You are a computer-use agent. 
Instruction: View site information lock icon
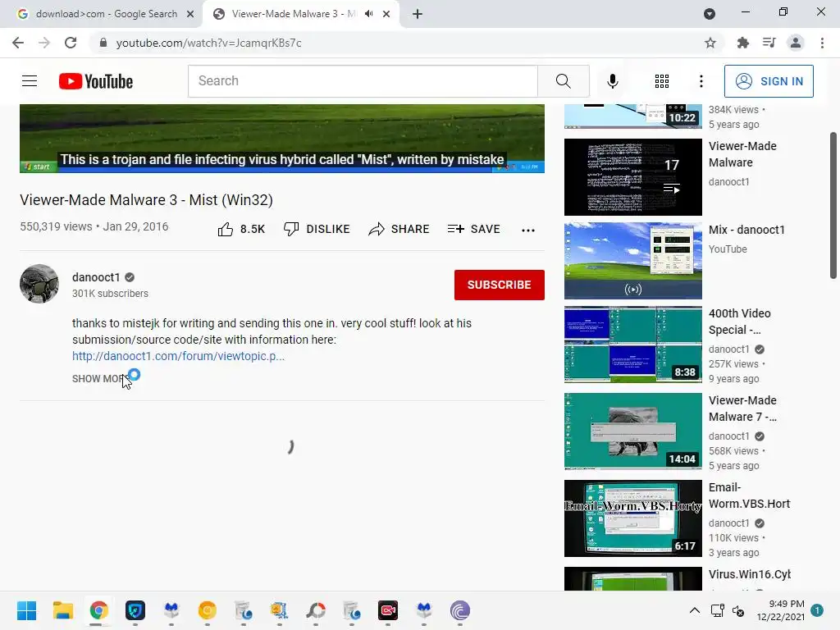click(103, 43)
